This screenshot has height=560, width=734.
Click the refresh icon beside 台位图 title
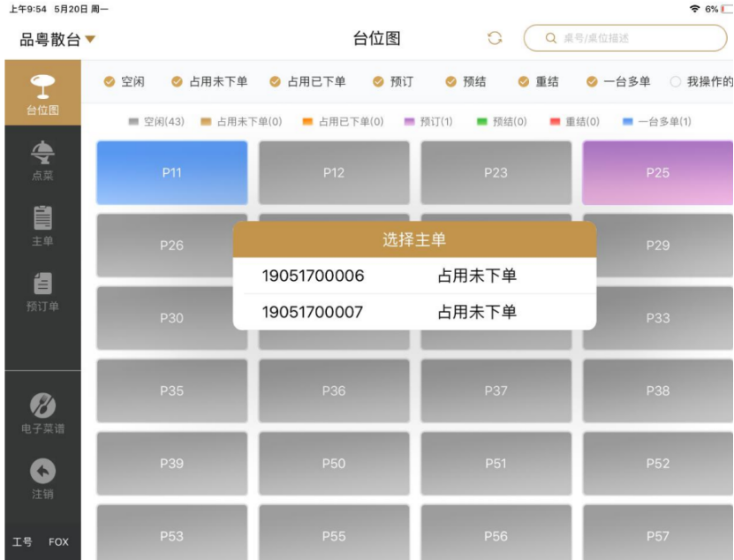pos(495,38)
